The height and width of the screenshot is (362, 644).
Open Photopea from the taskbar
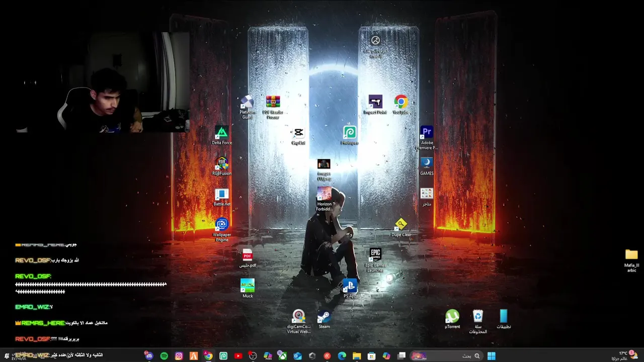[223, 356]
